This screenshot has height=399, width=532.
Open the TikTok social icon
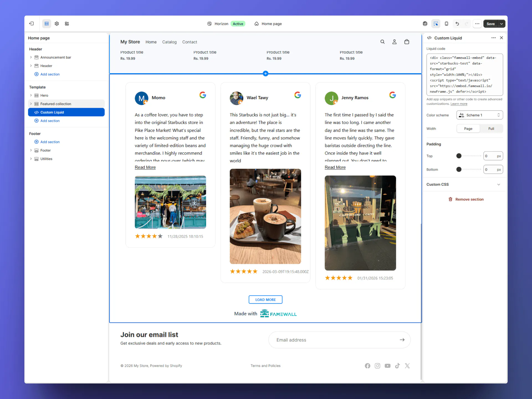click(x=397, y=366)
